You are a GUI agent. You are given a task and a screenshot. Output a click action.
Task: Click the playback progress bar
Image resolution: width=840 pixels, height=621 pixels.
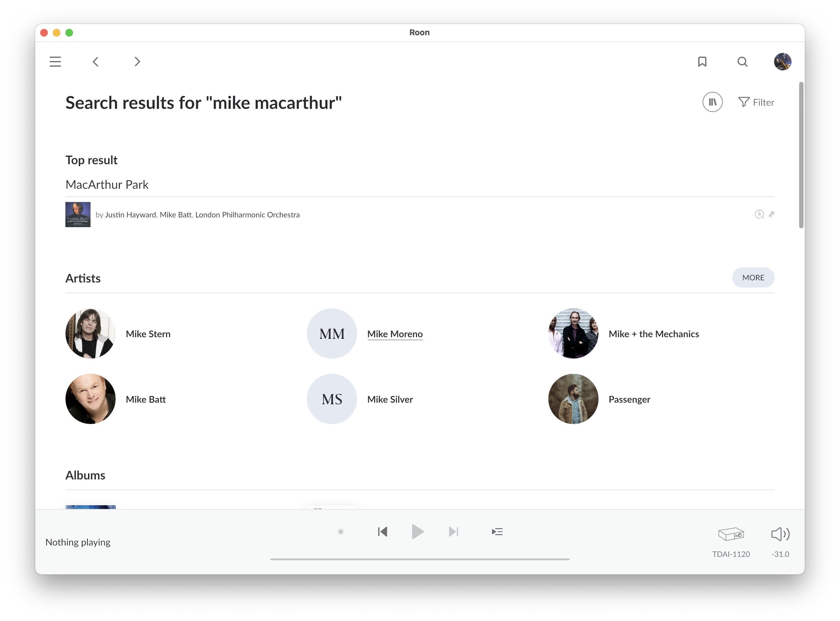coord(420,559)
